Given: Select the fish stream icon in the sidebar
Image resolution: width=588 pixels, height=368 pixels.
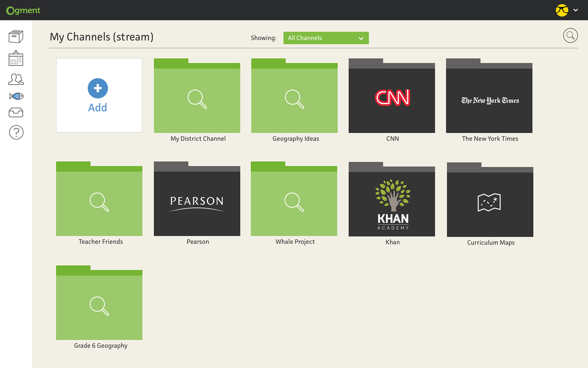Looking at the screenshot, I should click(17, 96).
